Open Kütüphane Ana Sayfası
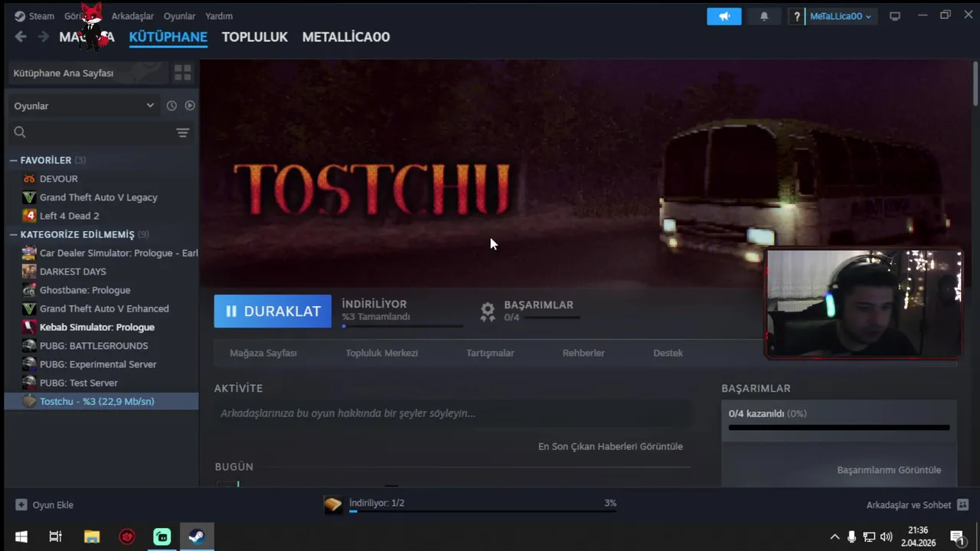Viewport: 980px width, 551px height. tap(87, 73)
